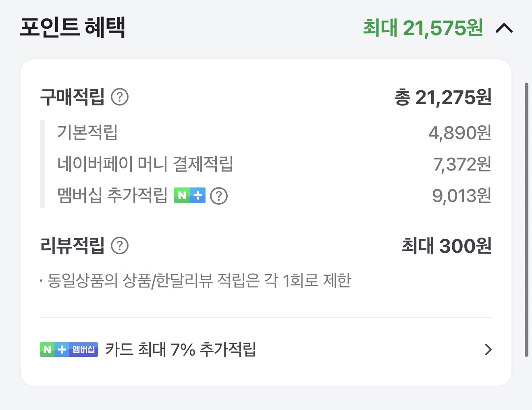Click the 멤버십 추가적립 text
This screenshot has height=410, width=532.
click(112, 196)
